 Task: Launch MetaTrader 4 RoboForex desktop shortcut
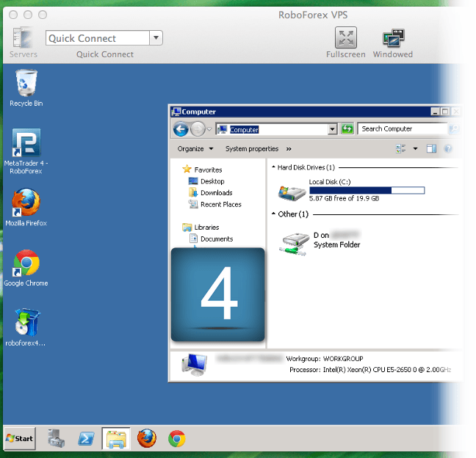click(x=26, y=143)
